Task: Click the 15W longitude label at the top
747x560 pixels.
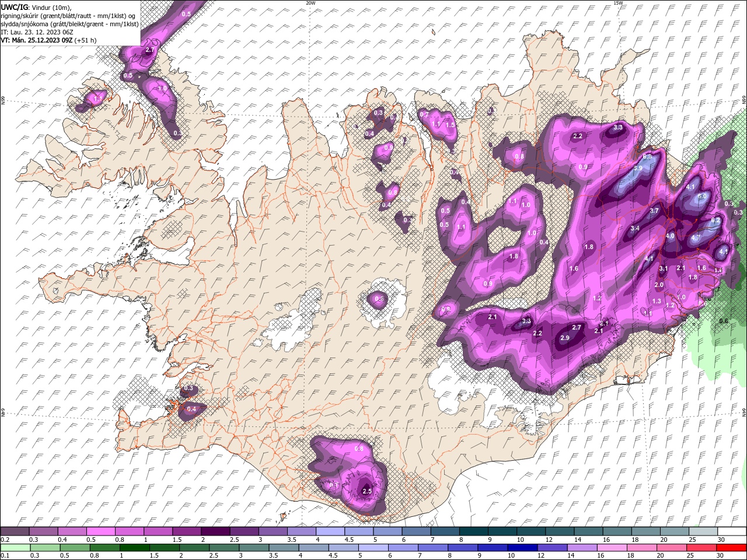Action: [617, 3]
